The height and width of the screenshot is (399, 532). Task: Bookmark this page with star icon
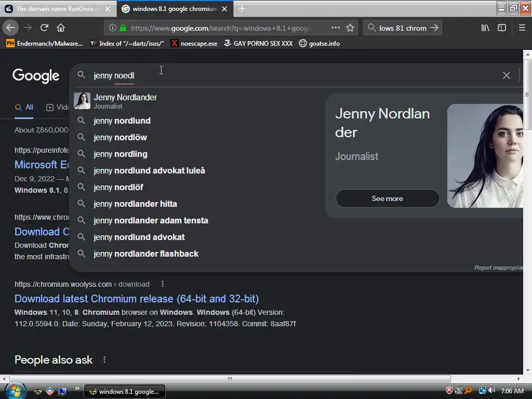pos(350,28)
